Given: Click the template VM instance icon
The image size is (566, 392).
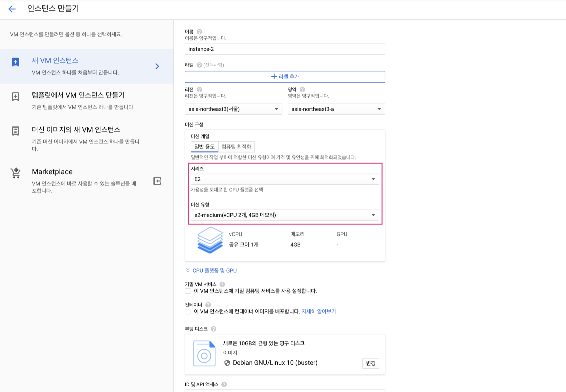Looking at the screenshot, I should 16,96.
